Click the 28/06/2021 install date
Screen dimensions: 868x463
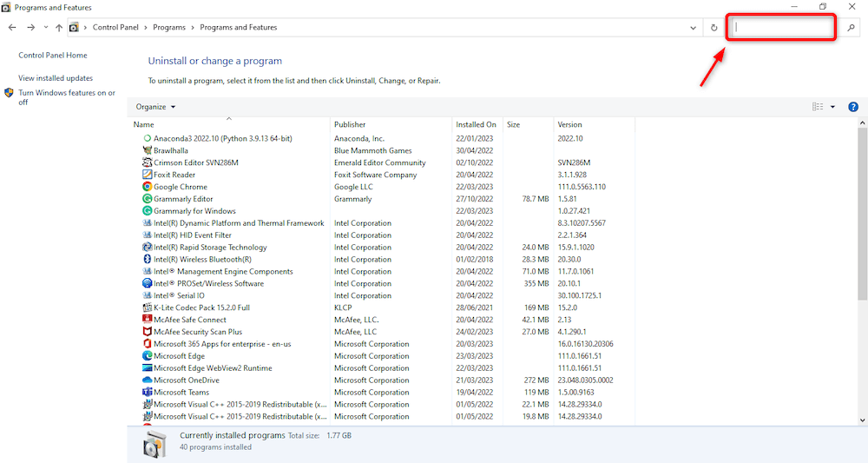click(475, 308)
